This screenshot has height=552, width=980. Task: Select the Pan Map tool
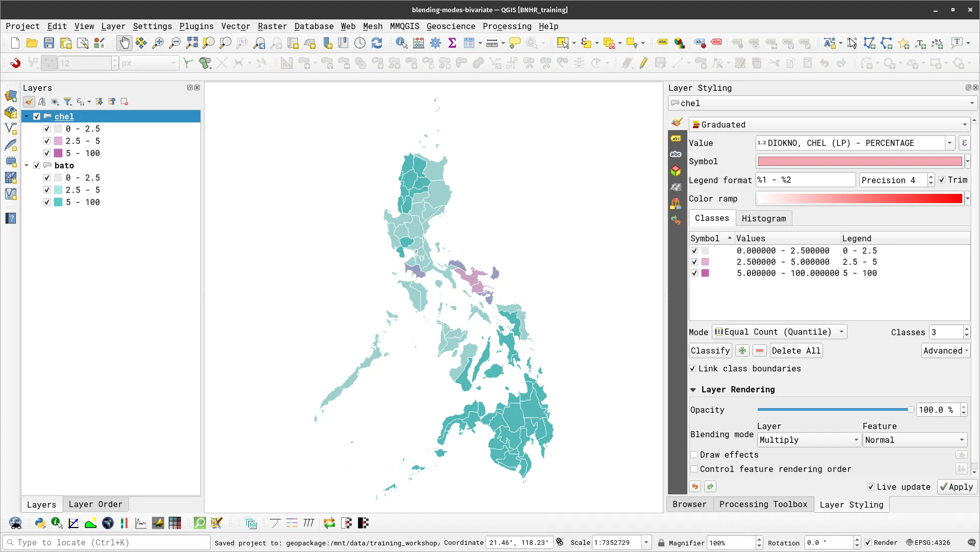(124, 43)
